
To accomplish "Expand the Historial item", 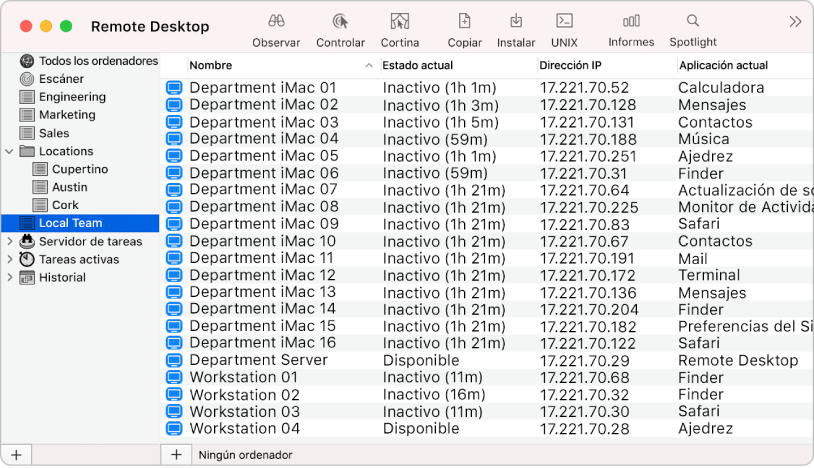I will (x=9, y=278).
